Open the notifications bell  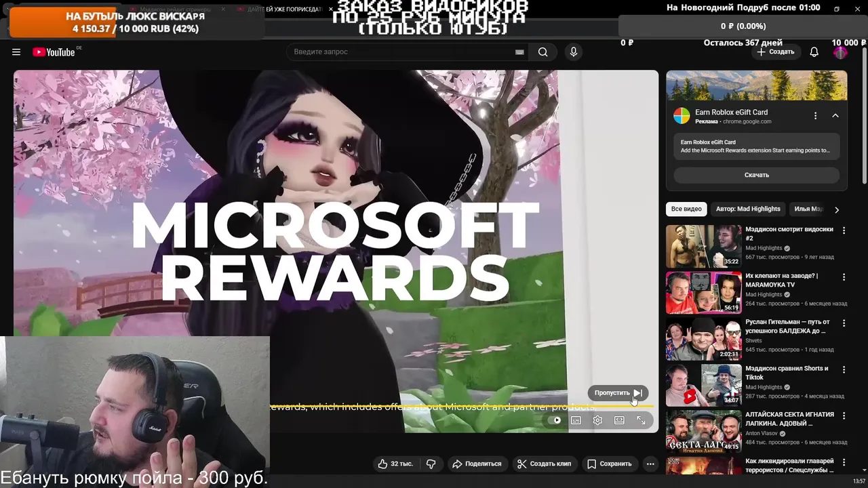pos(814,52)
